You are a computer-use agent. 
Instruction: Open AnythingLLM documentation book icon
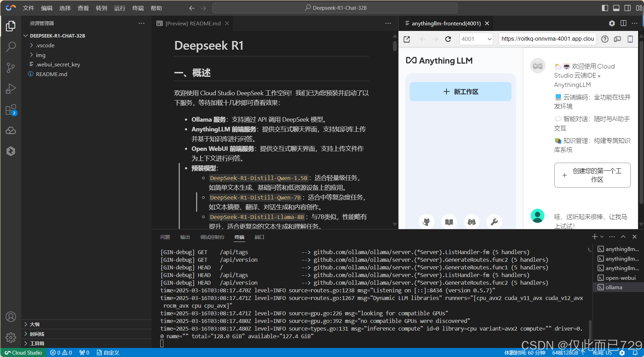pyautogui.click(x=449, y=222)
